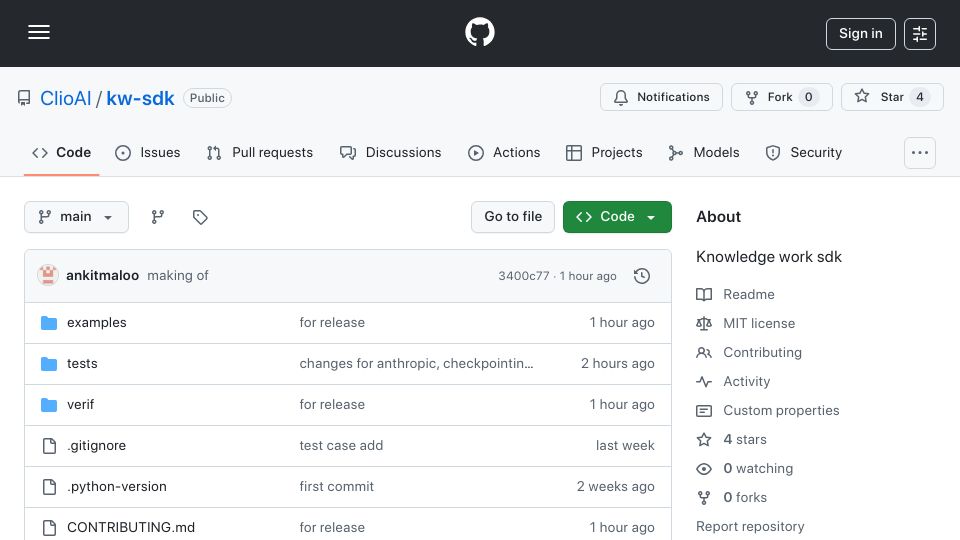Image resolution: width=960 pixels, height=540 pixels.
Task: Open the appearance settings sliders icon
Action: point(920,34)
